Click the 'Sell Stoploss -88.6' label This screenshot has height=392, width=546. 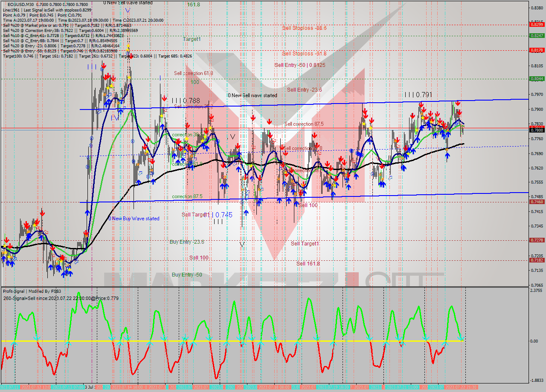304,28
